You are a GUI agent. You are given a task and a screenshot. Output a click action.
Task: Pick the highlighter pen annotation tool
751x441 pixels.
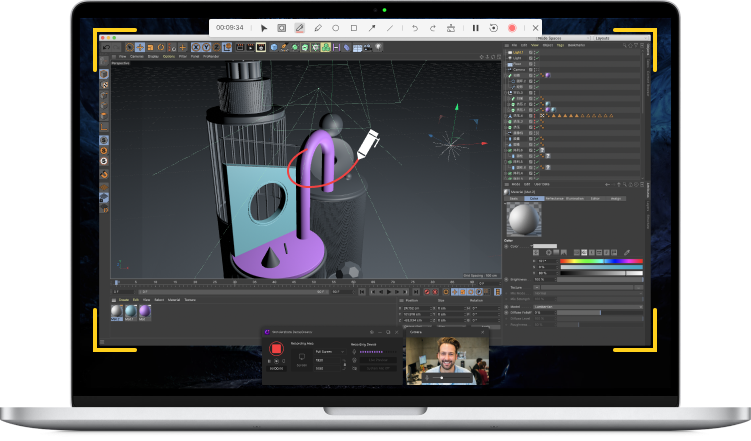coord(299,28)
